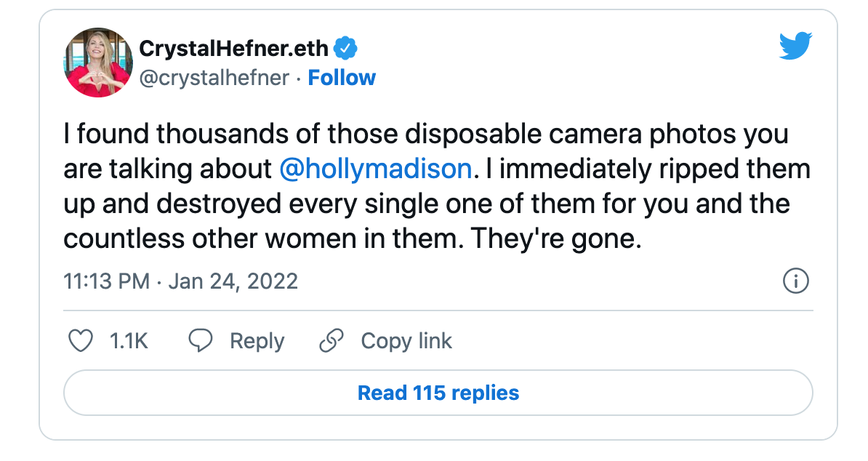The image size is (868, 461).
Task: Open the tweet info circle icon
Action: point(795,281)
